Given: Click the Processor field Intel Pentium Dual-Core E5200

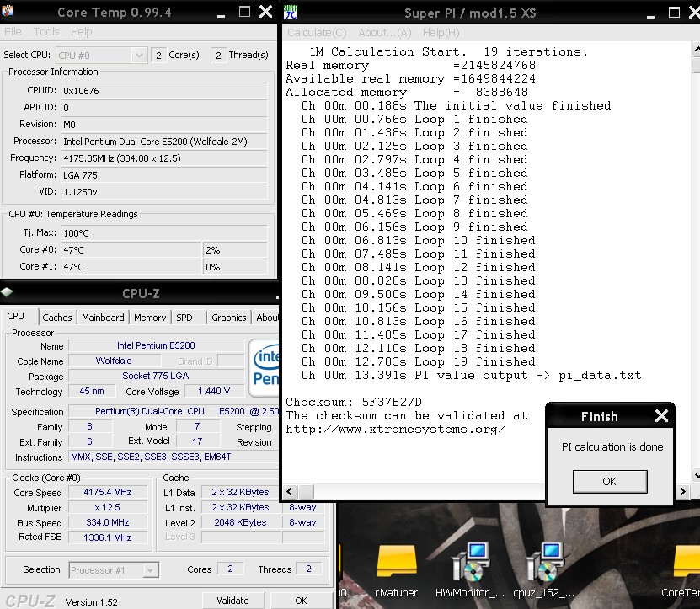Looking at the screenshot, I should pos(164,141).
